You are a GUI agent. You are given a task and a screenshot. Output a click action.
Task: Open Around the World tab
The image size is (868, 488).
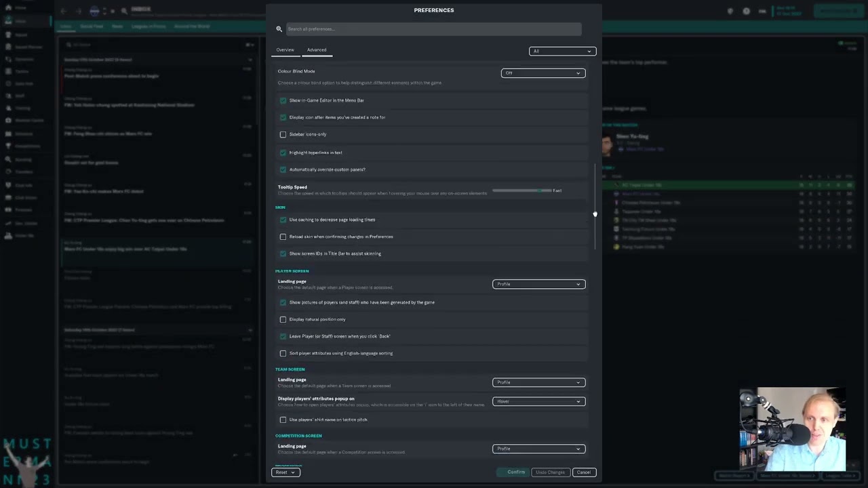[192, 26]
